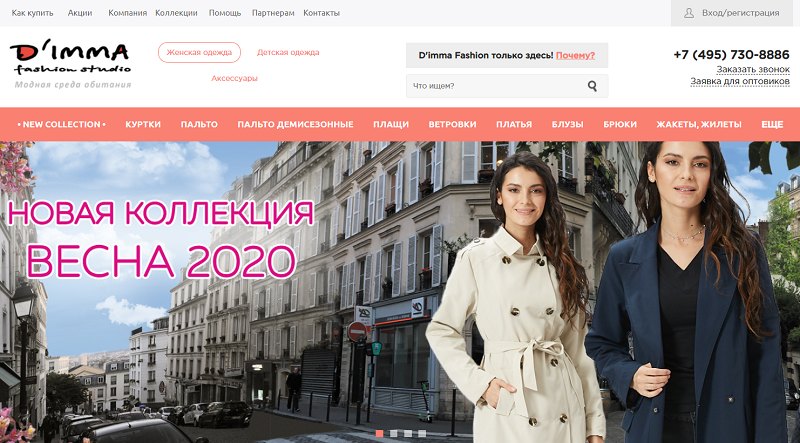Go to NEW COLLECTION section
This screenshot has height=443, width=800.
[x=62, y=124]
